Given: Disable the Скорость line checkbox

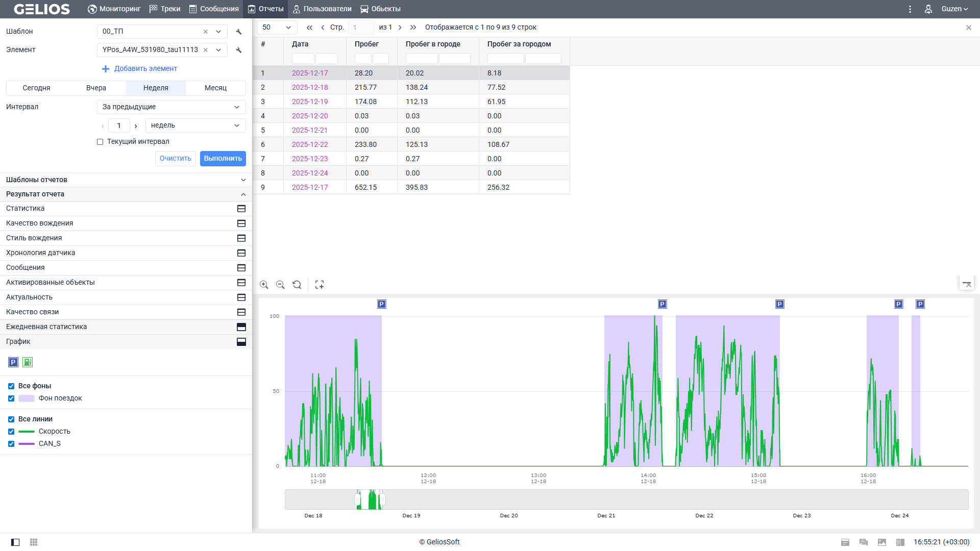Looking at the screenshot, I should (x=11, y=432).
